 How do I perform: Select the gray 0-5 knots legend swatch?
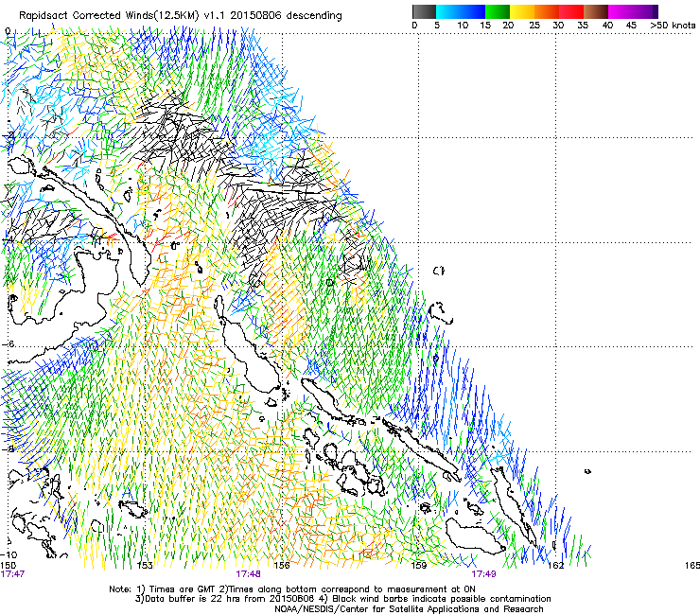click(424, 11)
